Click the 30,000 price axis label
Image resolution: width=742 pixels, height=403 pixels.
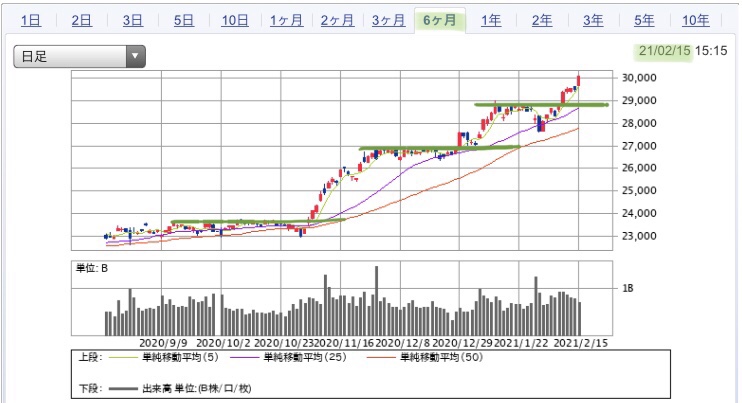click(639, 78)
